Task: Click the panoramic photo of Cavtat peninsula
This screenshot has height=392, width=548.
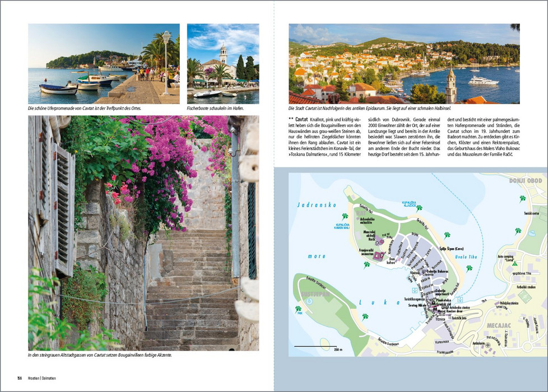Action: pyautogui.click(x=405, y=64)
